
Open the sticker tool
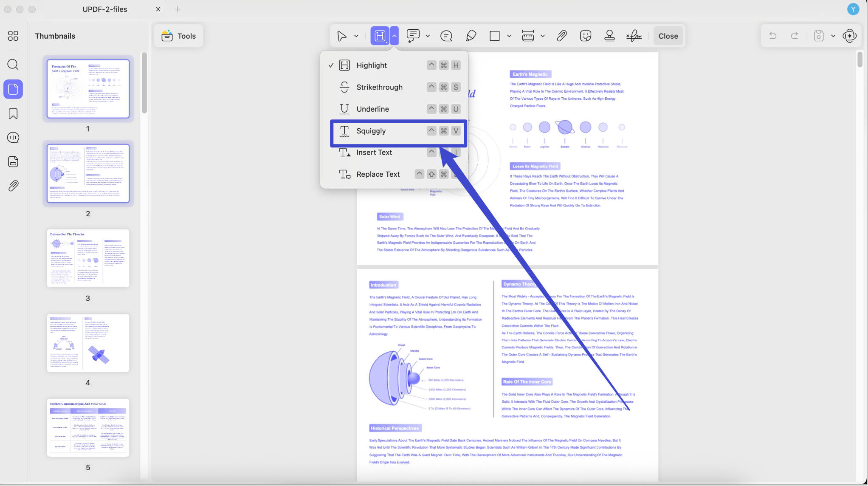pyautogui.click(x=586, y=36)
